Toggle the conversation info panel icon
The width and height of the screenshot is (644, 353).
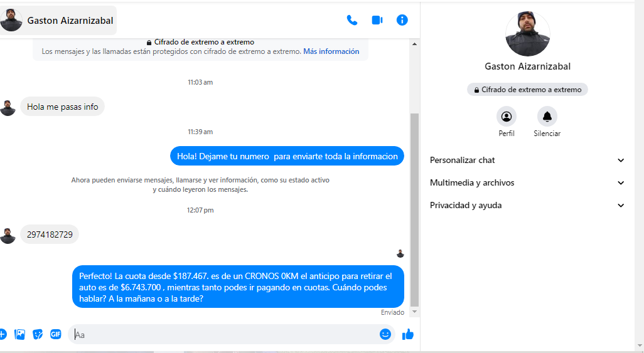coord(402,20)
